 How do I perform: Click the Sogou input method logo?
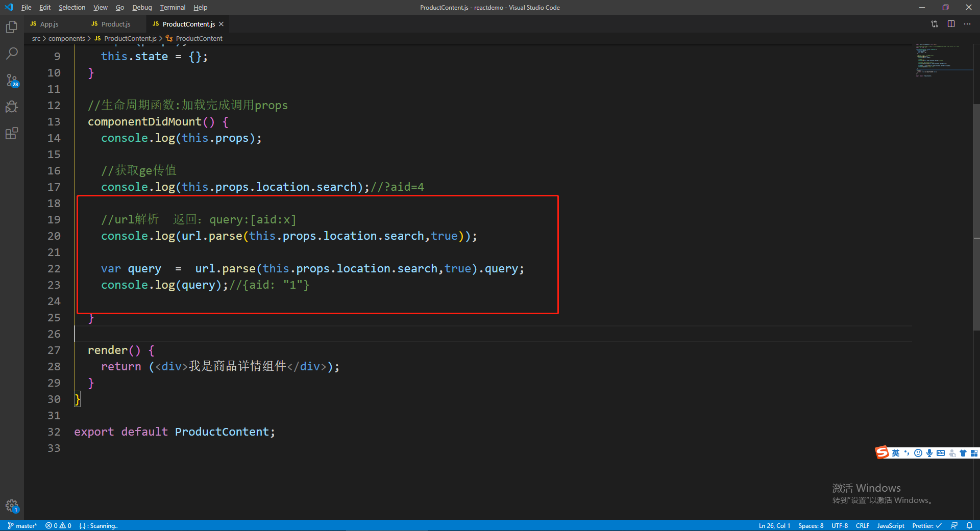(x=882, y=452)
